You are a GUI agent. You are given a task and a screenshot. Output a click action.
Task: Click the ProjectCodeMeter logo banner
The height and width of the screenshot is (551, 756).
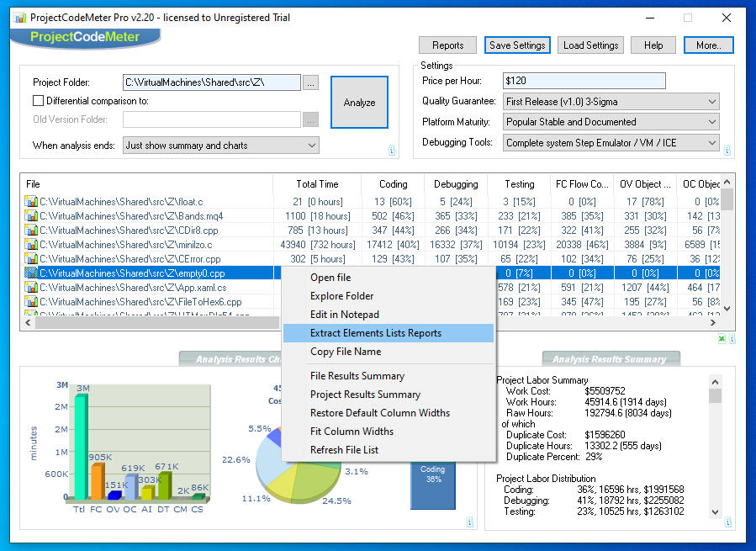(87, 37)
